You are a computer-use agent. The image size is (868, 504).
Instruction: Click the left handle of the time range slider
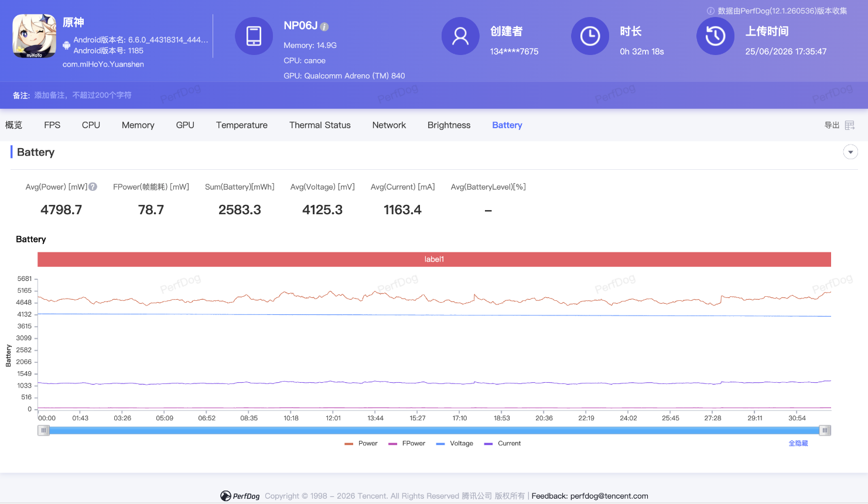tap(43, 430)
